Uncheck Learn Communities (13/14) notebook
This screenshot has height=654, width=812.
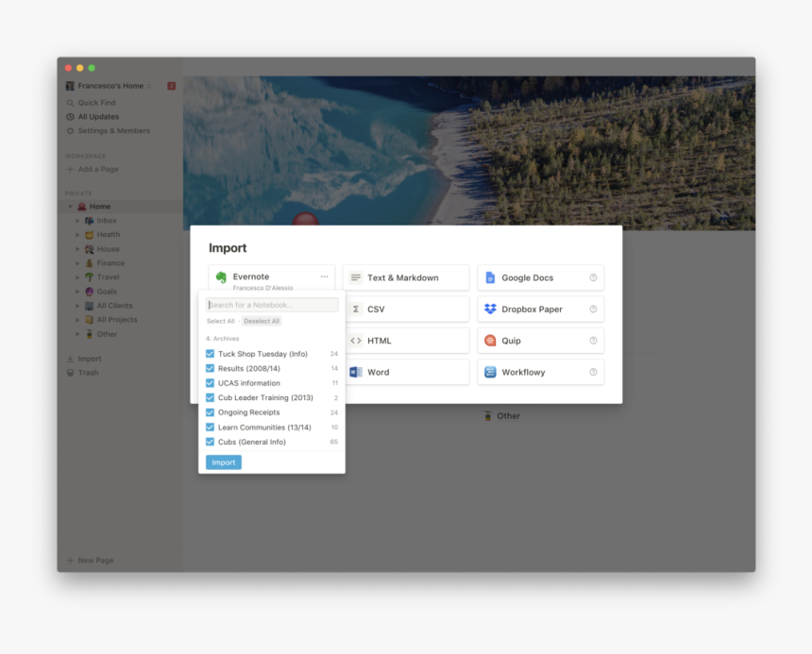pos(210,428)
